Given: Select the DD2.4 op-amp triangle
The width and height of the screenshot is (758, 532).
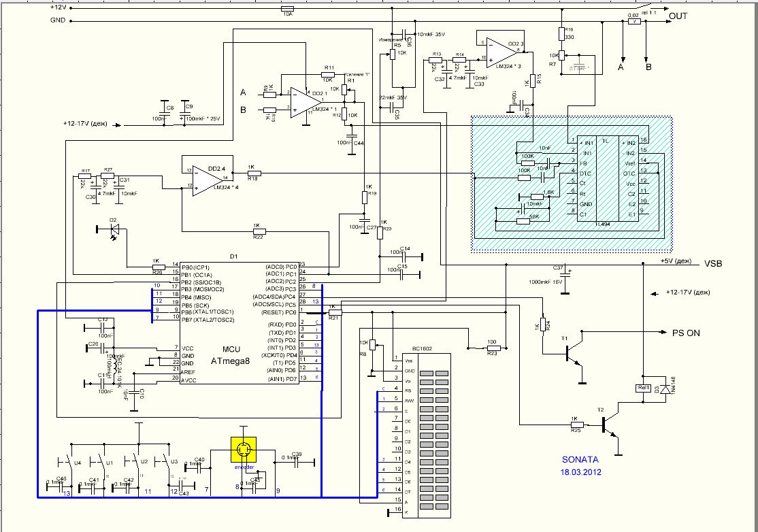Looking at the screenshot, I should click(208, 181).
